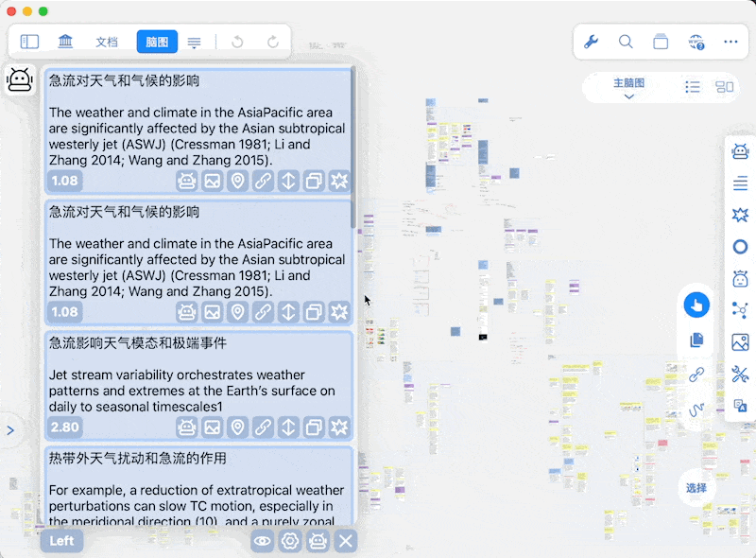
Task: Toggle the eye visibility icon in the bottom bar
Action: coord(263,541)
